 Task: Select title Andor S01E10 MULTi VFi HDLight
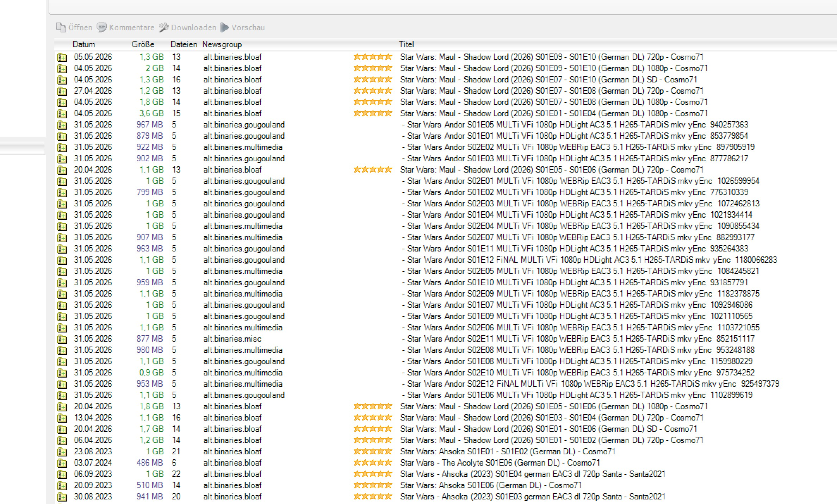575,282
